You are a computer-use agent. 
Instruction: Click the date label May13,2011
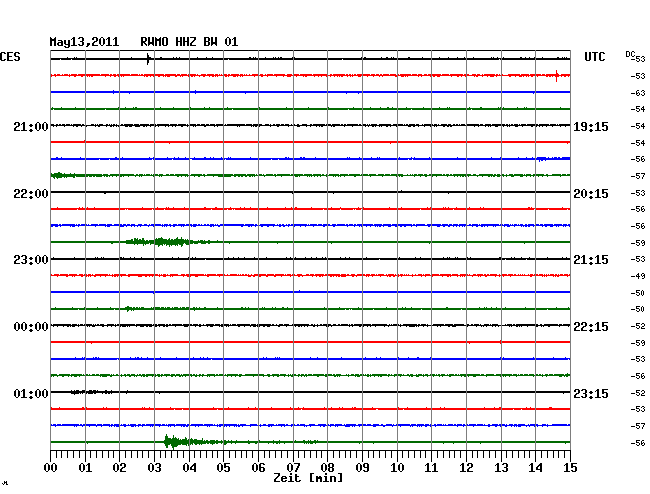[x=84, y=42]
